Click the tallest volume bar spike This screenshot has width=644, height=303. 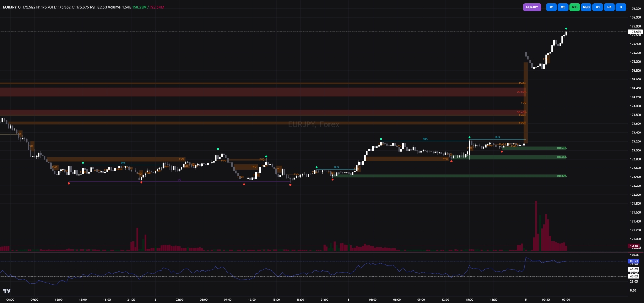coord(536,226)
